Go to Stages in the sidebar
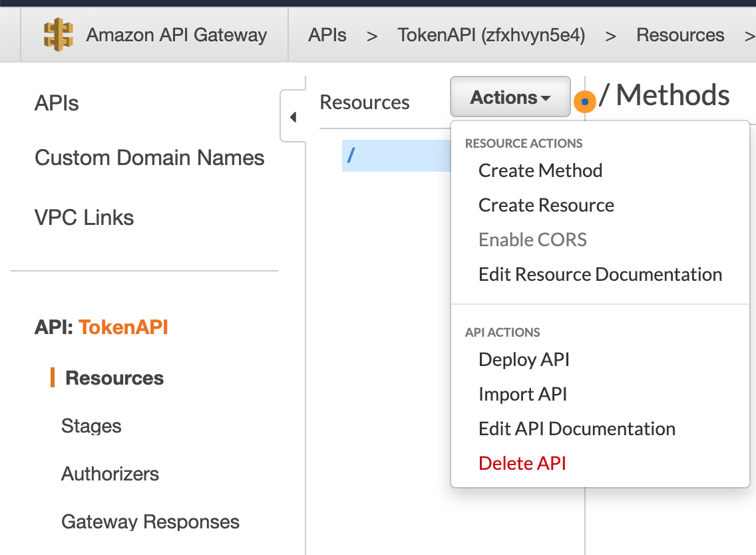The image size is (756, 555). [x=91, y=426]
